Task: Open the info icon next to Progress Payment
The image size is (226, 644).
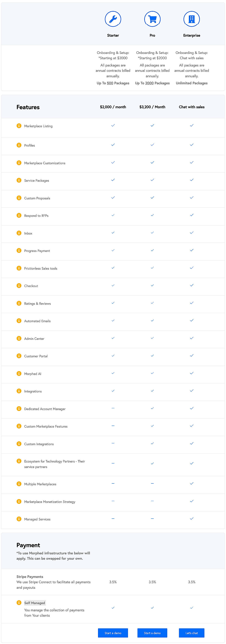Action: (19, 250)
